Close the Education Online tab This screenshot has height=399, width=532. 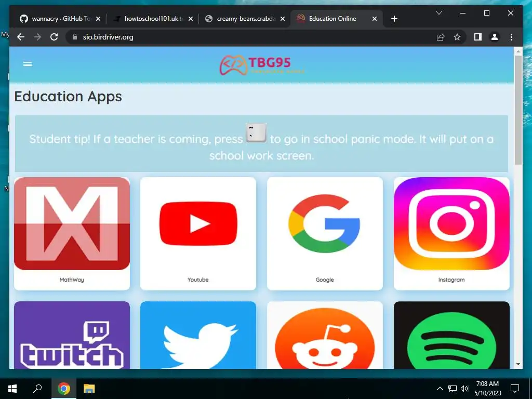pyautogui.click(x=375, y=19)
